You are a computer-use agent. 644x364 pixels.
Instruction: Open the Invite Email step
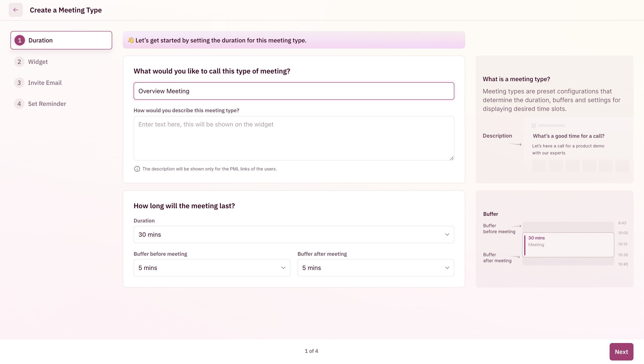45,83
